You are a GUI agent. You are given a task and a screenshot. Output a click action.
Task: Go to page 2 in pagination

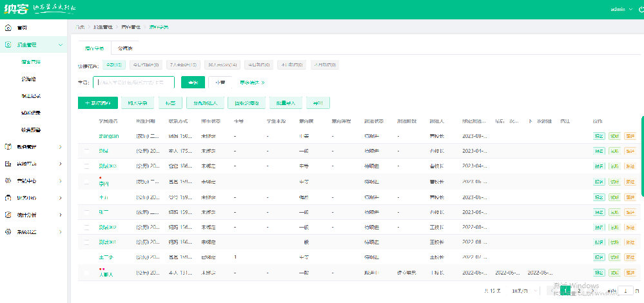pyautogui.click(x=579, y=291)
